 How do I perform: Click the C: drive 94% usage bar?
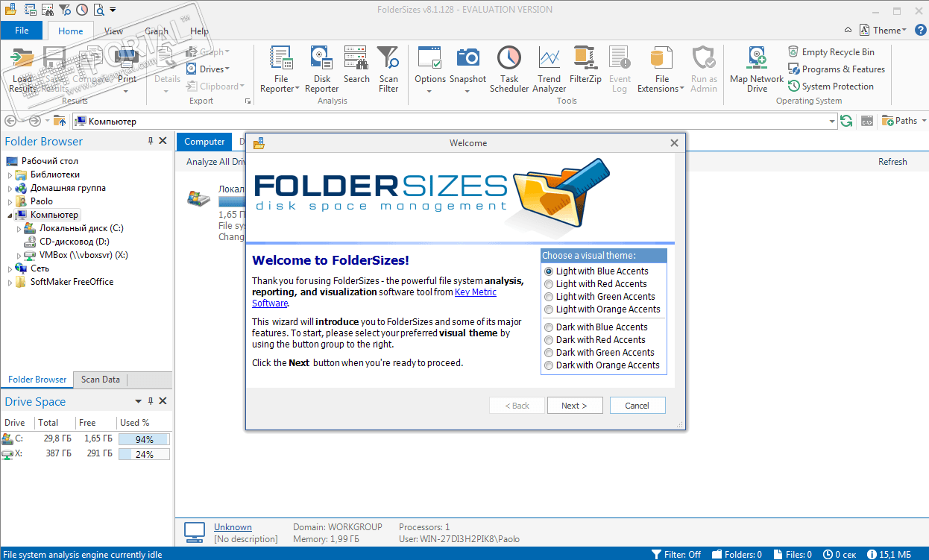[144, 439]
